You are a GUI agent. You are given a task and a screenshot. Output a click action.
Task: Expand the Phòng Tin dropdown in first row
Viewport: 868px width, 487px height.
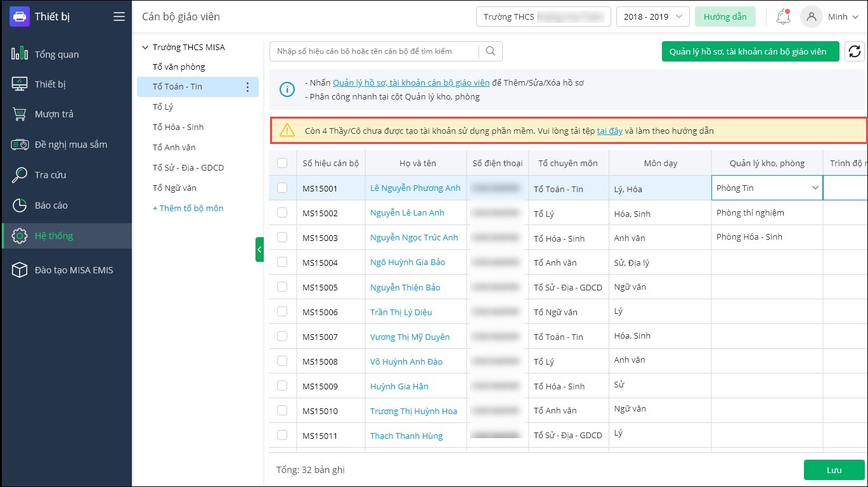tap(815, 188)
